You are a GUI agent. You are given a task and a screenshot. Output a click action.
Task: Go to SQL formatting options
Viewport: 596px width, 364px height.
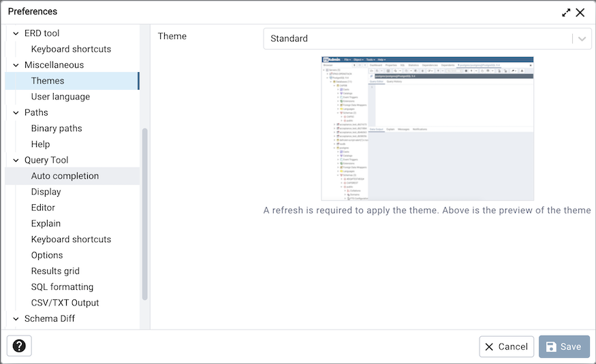point(62,287)
